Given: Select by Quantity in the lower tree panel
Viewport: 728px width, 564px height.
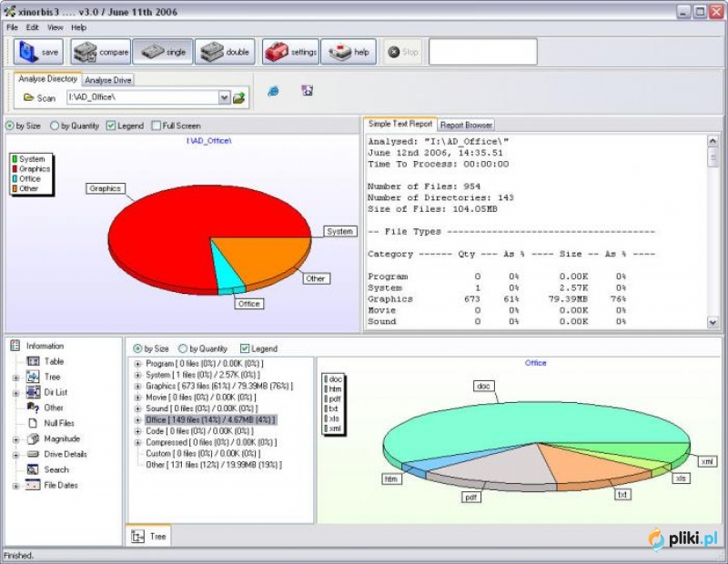Looking at the screenshot, I should point(203,348).
